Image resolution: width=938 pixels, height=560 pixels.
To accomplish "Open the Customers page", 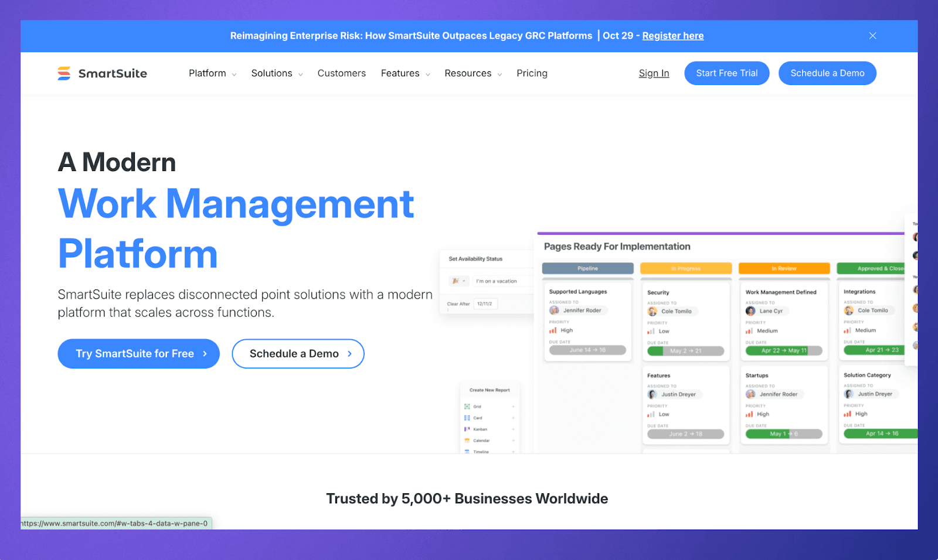I will click(x=342, y=73).
